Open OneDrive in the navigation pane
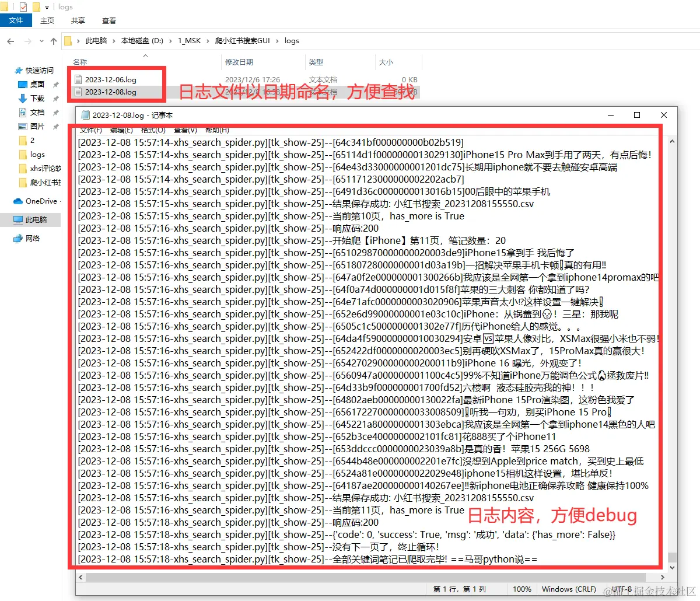Viewport: 700px width, 601px height. pos(41,201)
